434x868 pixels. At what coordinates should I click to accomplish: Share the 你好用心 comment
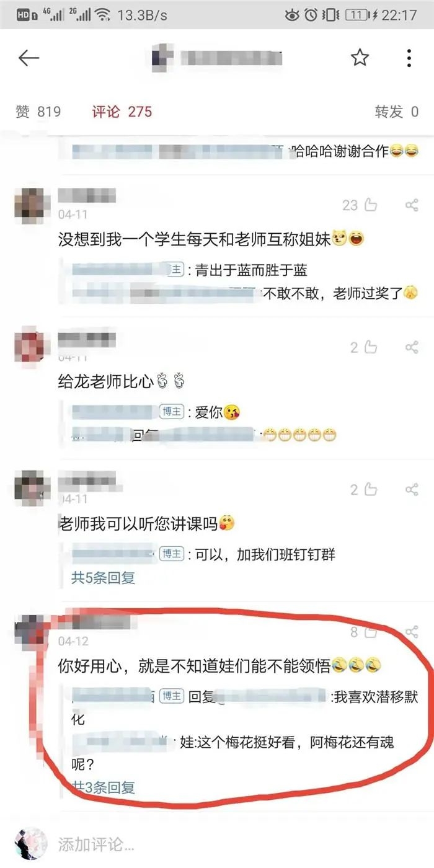(x=412, y=632)
